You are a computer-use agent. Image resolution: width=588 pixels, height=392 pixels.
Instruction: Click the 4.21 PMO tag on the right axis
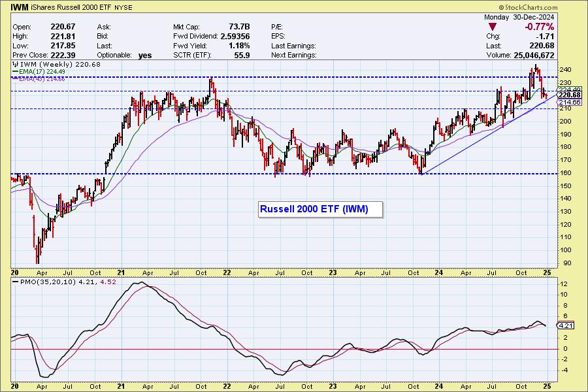click(x=566, y=325)
